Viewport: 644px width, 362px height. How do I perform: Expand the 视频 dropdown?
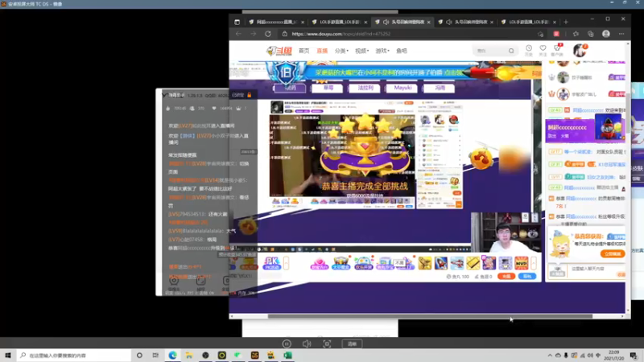pos(361,51)
